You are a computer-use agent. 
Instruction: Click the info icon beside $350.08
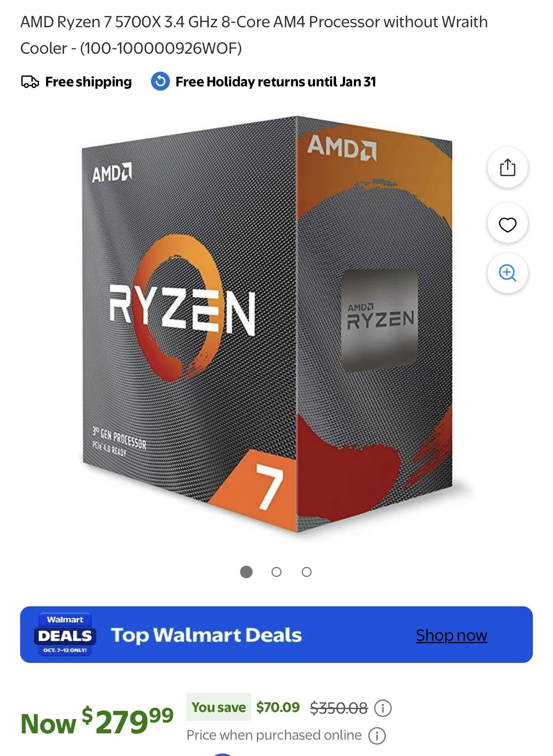pos(382,708)
